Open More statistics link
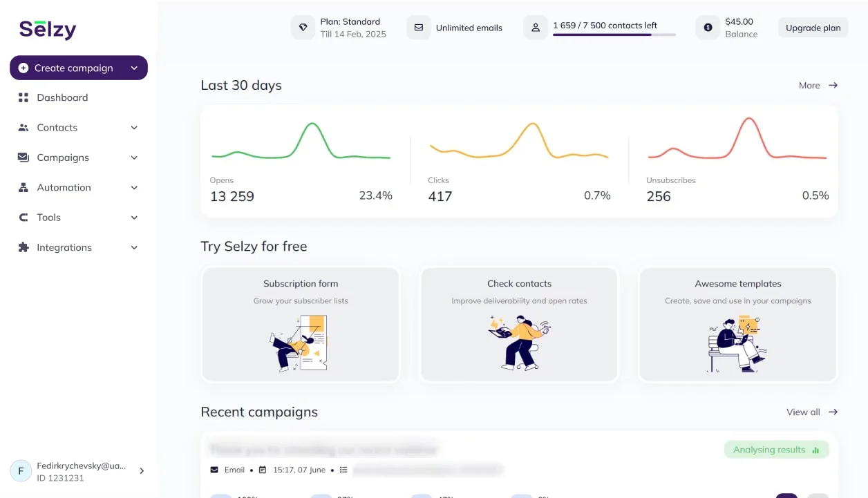The width and height of the screenshot is (868, 498). pyautogui.click(x=818, y=86)
